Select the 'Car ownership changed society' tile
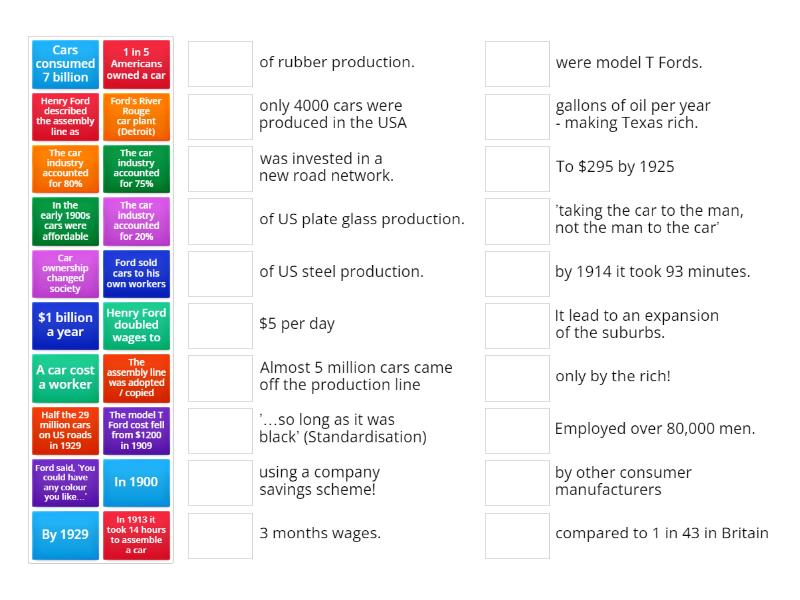800x600 pixels. pos(65,273)
